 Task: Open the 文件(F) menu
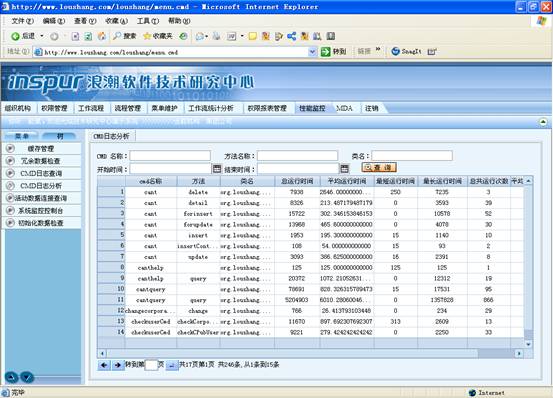[x=23, y=21]
